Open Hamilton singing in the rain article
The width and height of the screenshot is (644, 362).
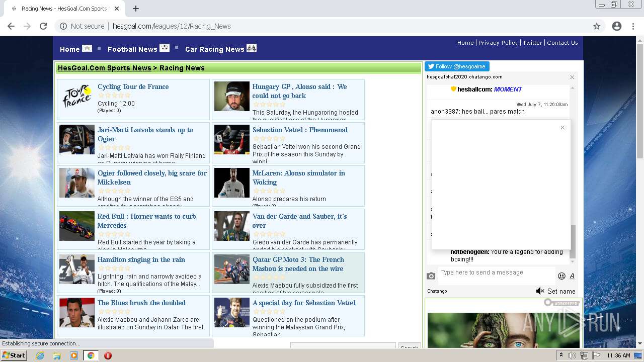pyautogui.click(x=141, y=259)
